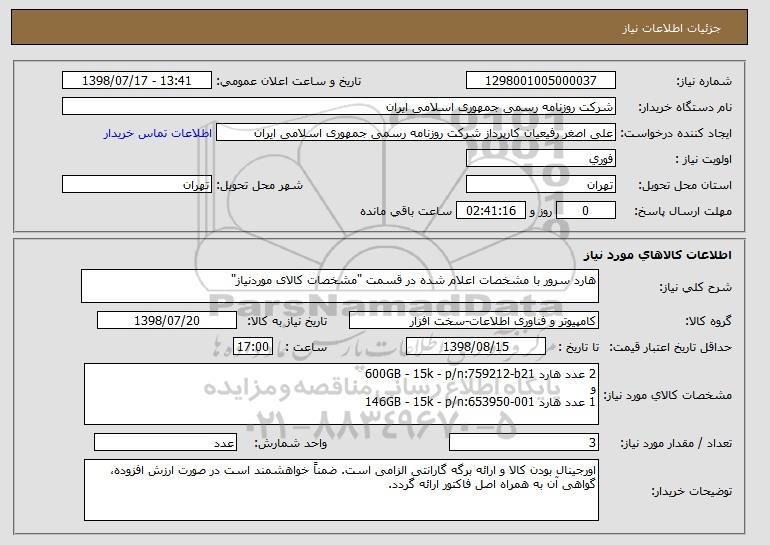Select the label تاریخ نیاز به کالا
Screen dimensions: 770x545
287,322
